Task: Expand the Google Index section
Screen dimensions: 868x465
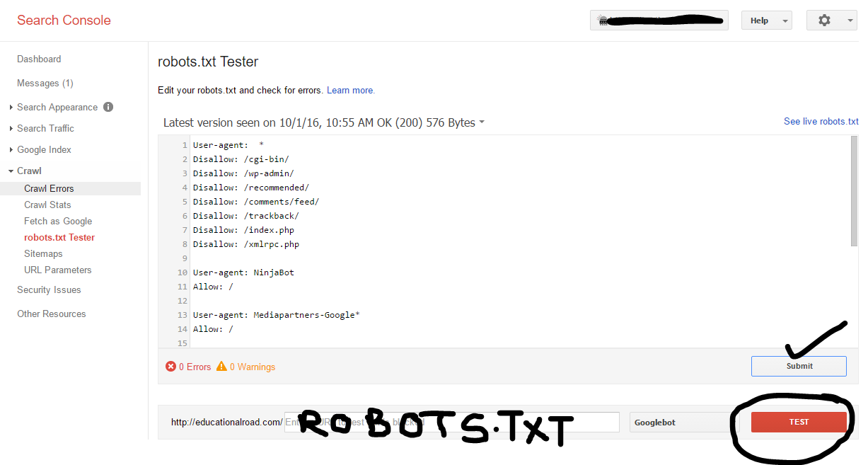Action: tap(11, 150)
